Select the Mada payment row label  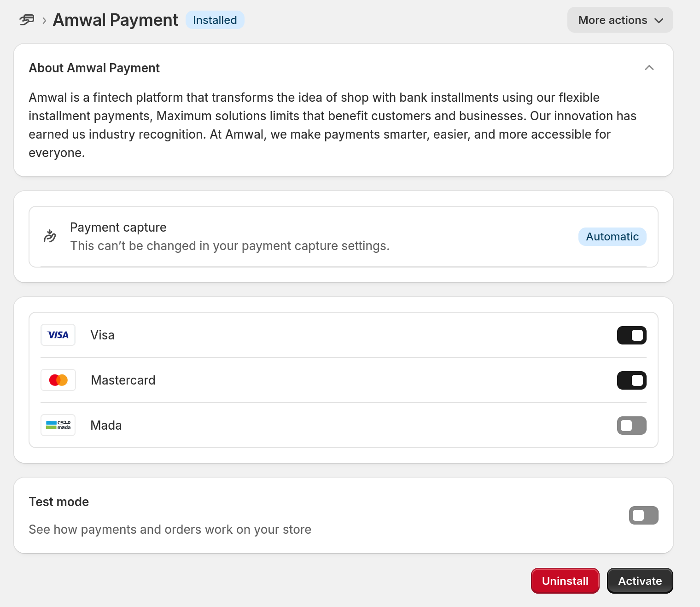[x=106, y=425]
